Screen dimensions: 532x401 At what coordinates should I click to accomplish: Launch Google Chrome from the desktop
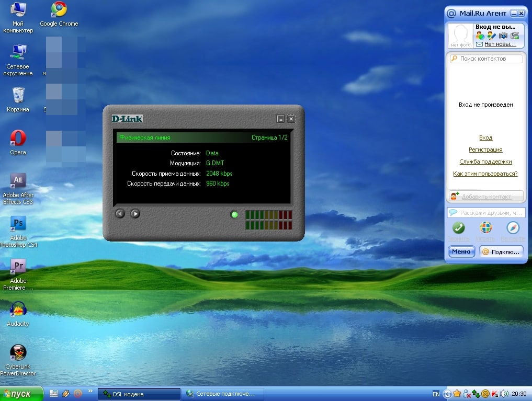[x=59, y=14]
